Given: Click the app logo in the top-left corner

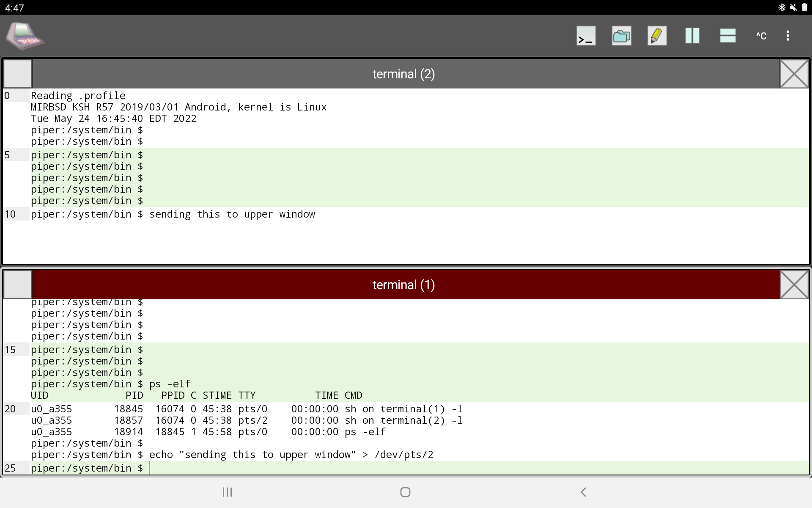Looking at the screenshot, I should pos(25,36).
